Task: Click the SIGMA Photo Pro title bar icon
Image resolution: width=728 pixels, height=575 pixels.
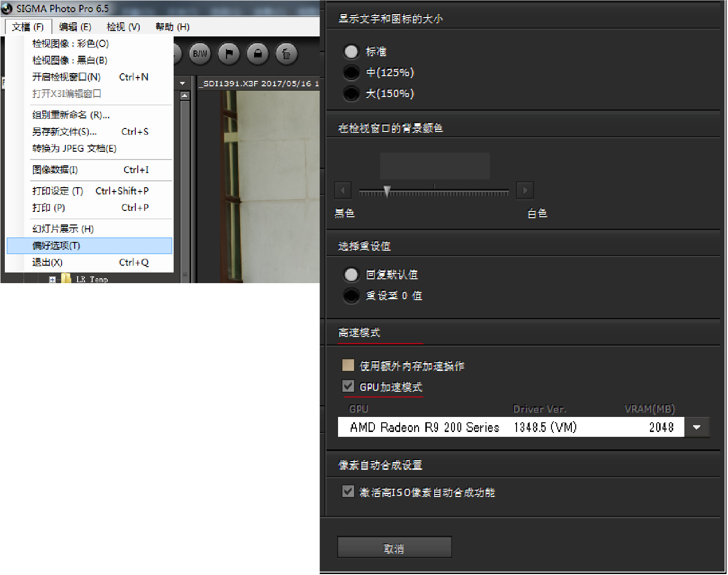Action: coord(7,8)
